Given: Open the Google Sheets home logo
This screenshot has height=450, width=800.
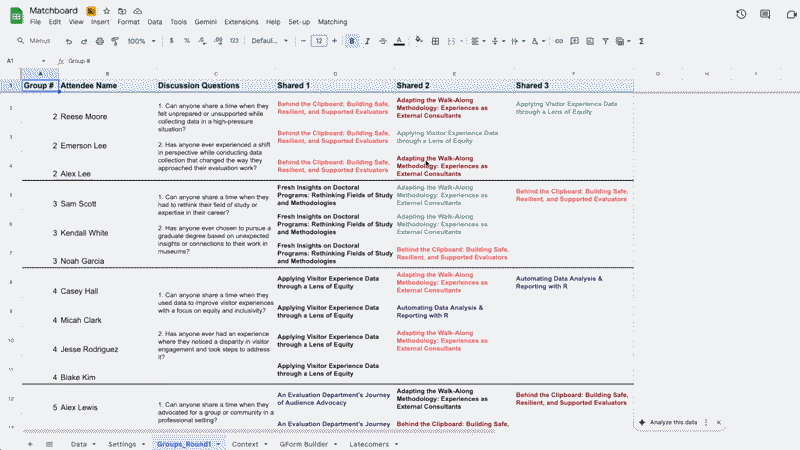Looking at the screenshot, I should pos(16,15).
